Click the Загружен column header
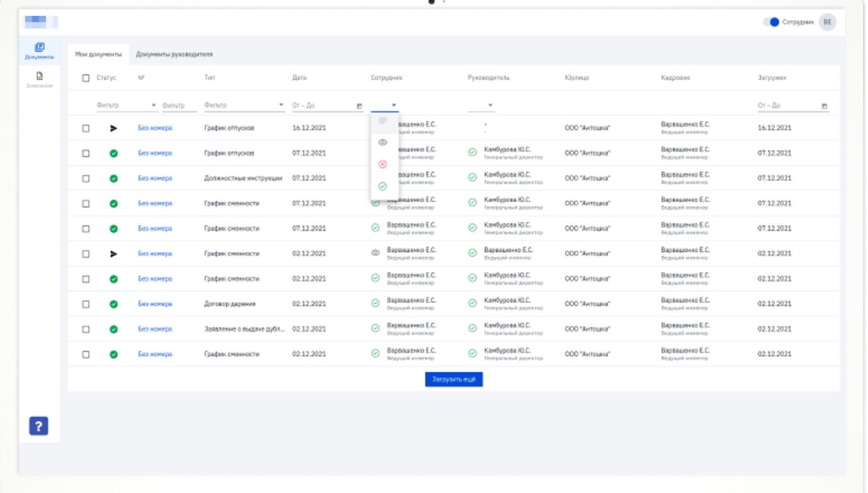This screenshot has width=868, height=493. [x=772, y=78]
